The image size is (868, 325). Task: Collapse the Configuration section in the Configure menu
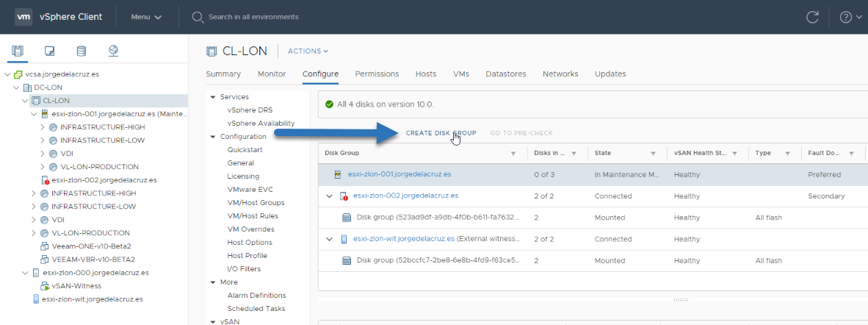click(212, 137)
